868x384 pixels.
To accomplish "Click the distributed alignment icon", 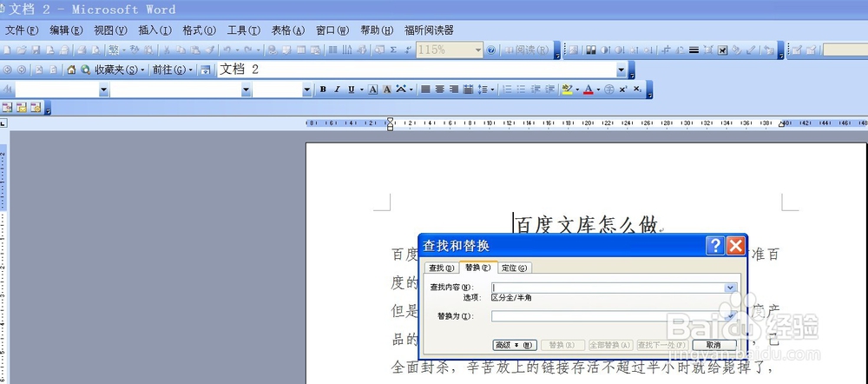I will [469, 89].
